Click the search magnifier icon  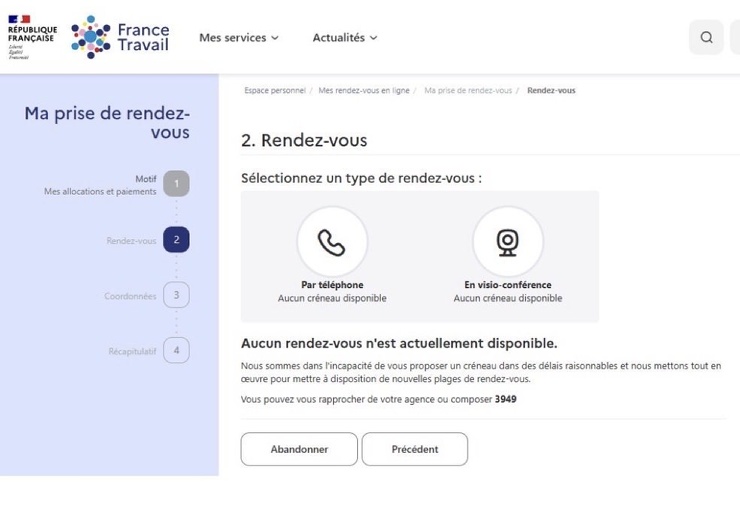706,38
